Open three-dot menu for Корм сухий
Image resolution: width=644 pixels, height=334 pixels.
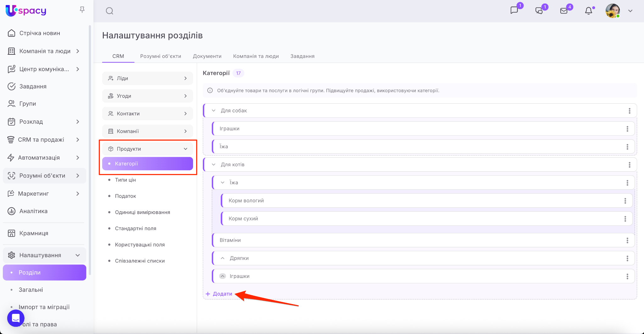pos(625,219)
